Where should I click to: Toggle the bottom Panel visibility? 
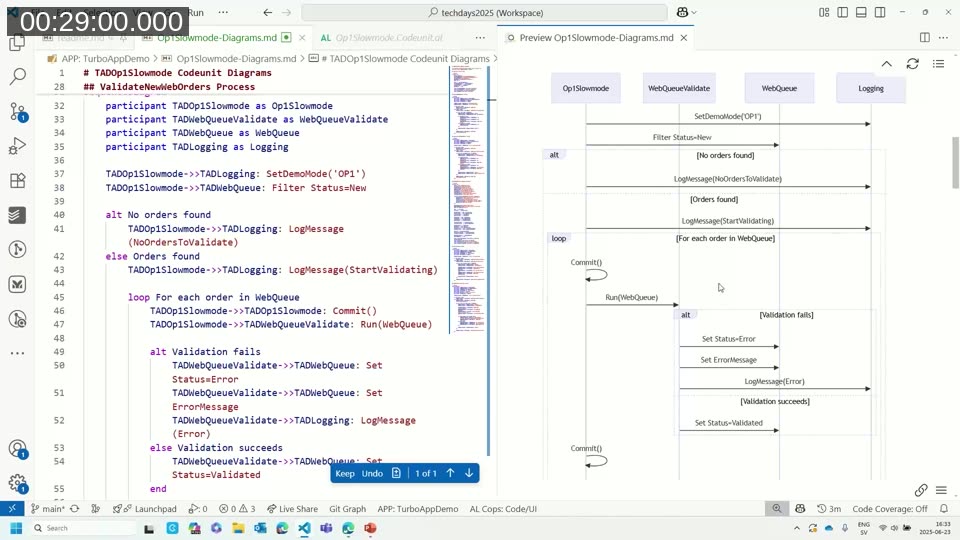(x=861, y=12)
